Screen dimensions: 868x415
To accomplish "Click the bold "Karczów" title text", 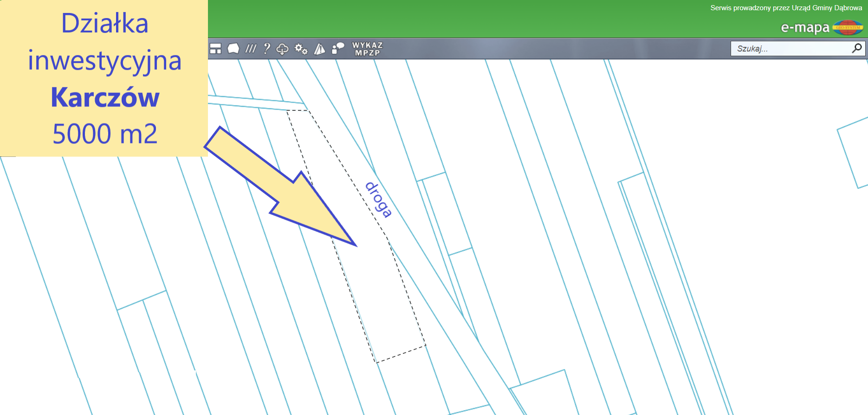I will tap(105, 97).
